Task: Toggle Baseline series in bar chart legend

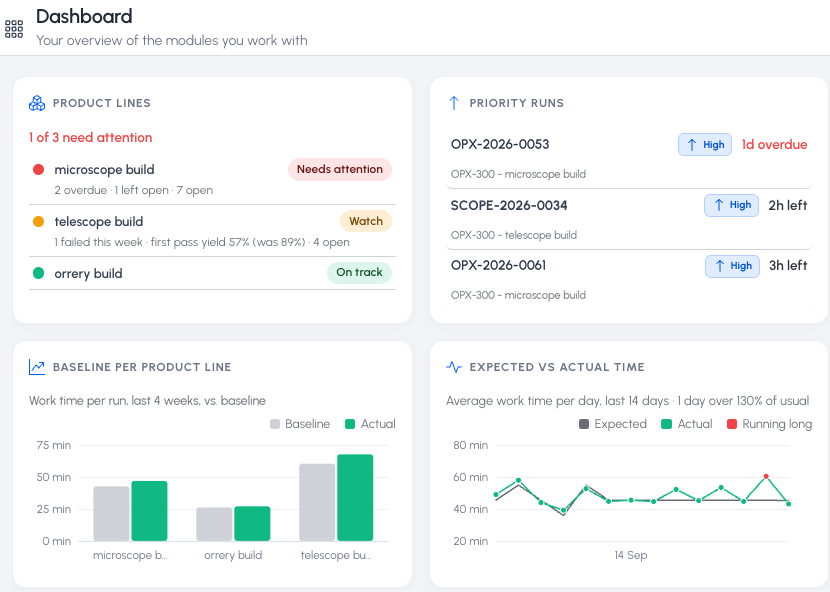Action: pyautogui.click(x=300, y=424)
